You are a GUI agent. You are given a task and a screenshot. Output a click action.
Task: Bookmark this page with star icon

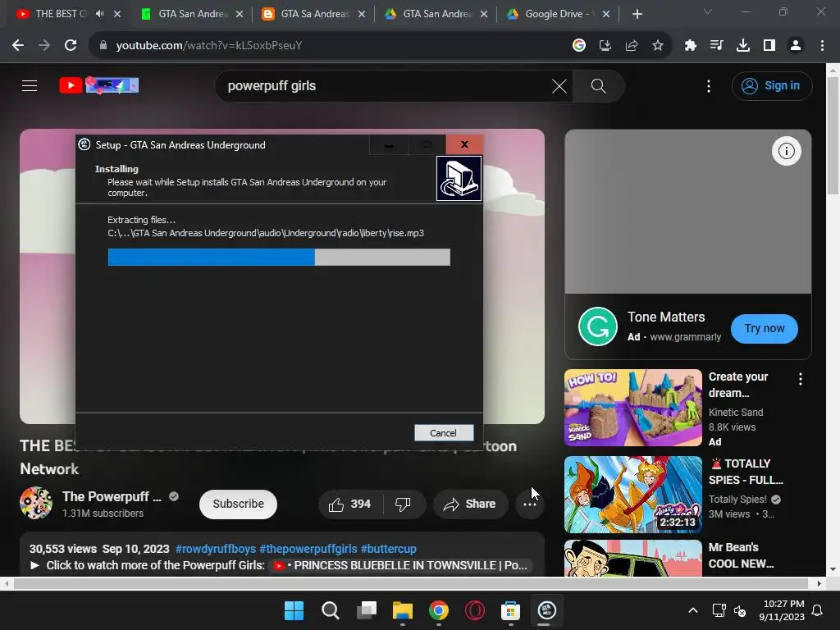point(658,46)
